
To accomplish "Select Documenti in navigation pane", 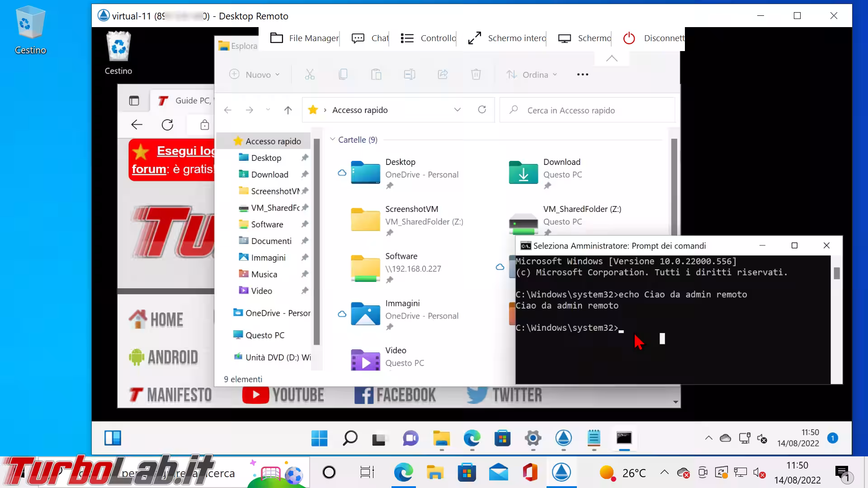I will [271, 241].
